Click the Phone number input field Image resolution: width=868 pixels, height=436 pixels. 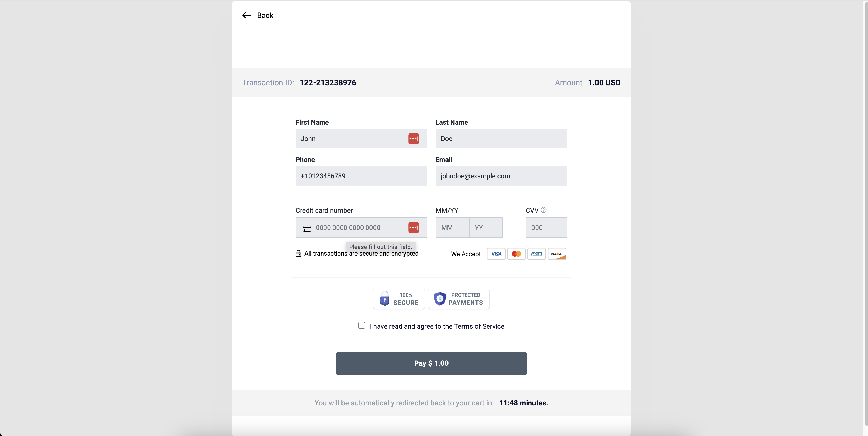tap(361, 176)
